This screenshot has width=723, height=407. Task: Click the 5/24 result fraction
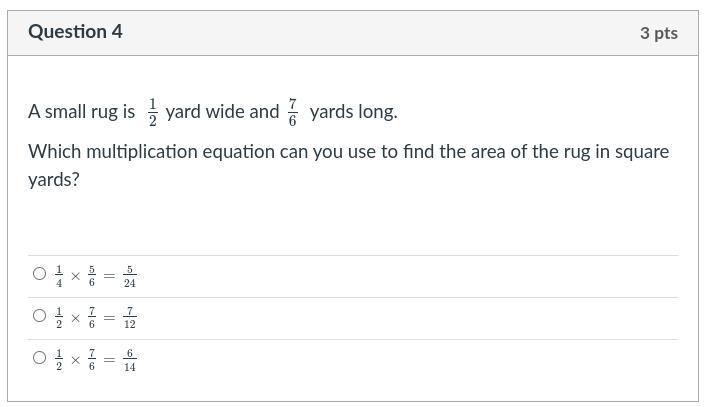pyautogui.click(x=129, y=275)
